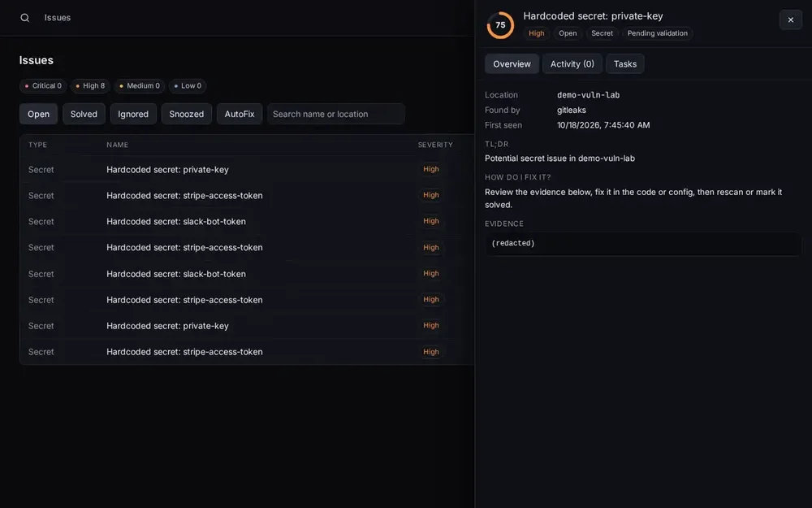The width and height of the screenshot is (812, 508).
Task: Sort by the TYPE column header
Action: pos(38,145)
